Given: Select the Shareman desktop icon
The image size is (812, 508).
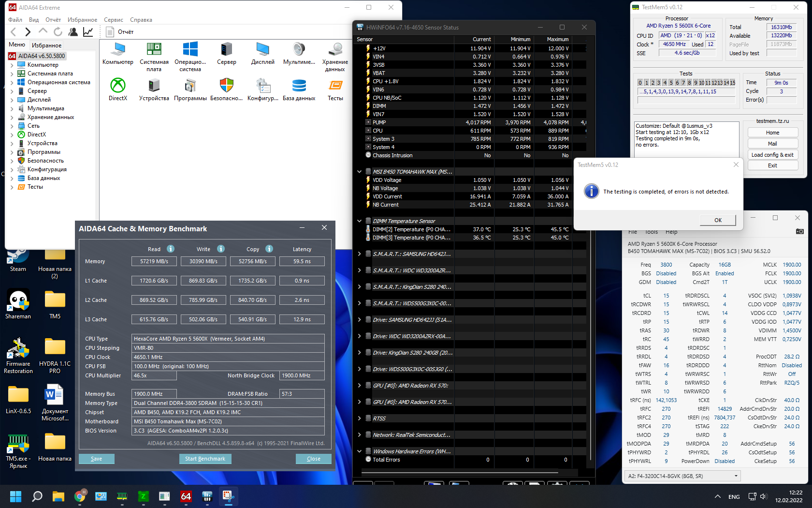Looking at the screenshot, I should [18, 304].
